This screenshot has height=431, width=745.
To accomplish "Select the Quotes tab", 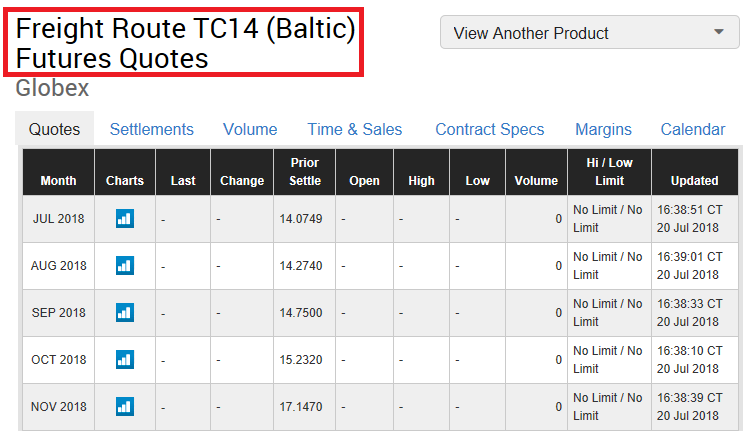I will point(54,129).
